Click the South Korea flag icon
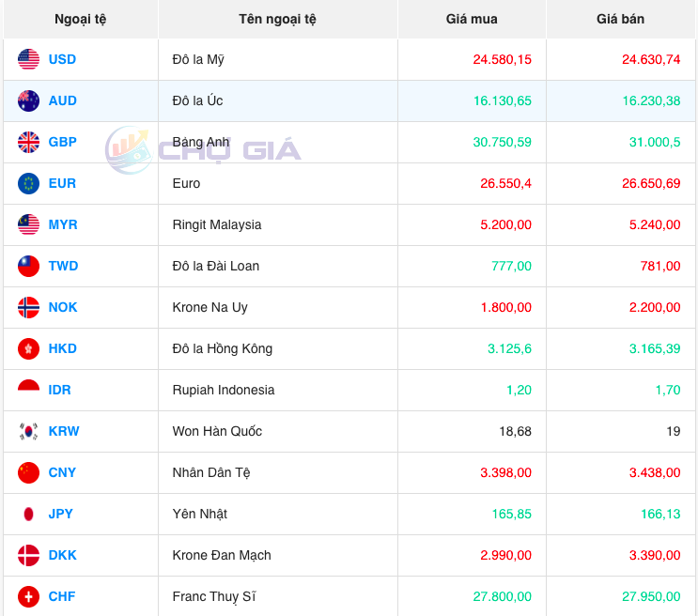698x616 pixels. [x=28, y=431]
